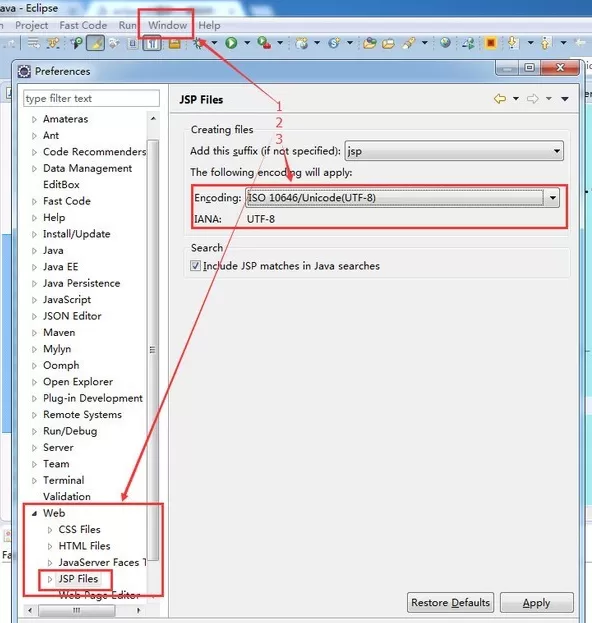Click the Next Annotation down arrow icon
The width and height of the screenshot is (592, 623).
(513, 43)
